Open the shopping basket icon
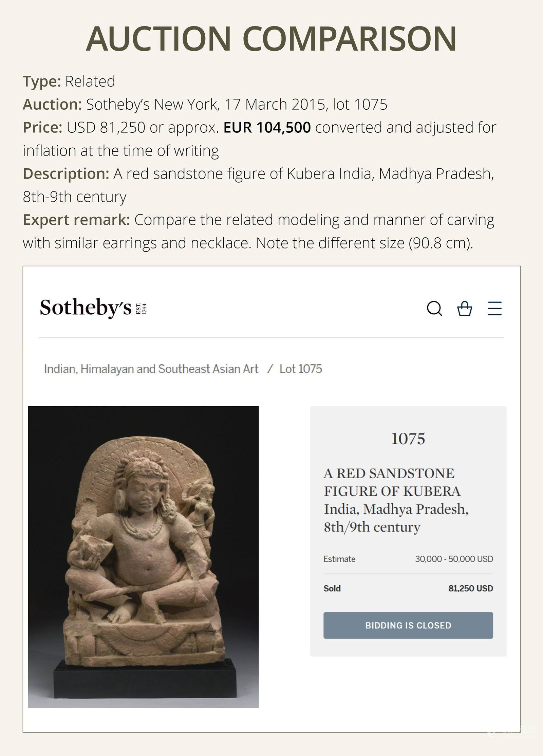Viewport: 543px width, 756px height. click(465, 309)
